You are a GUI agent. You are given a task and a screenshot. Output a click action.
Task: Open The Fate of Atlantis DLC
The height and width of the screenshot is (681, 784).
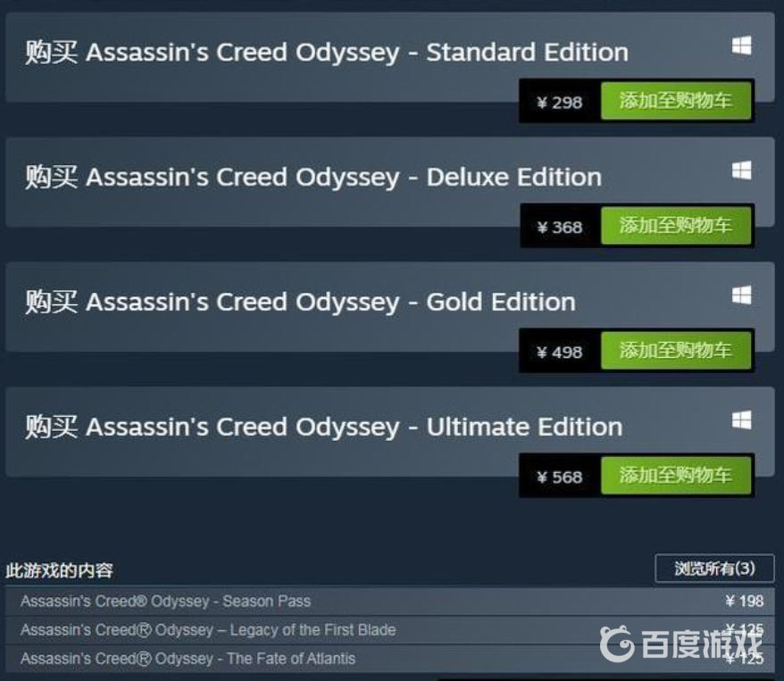(x=390, y=659)
